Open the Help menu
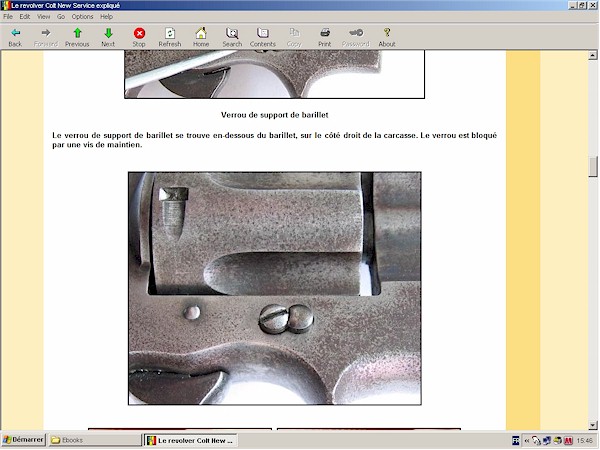 (106, 17)
